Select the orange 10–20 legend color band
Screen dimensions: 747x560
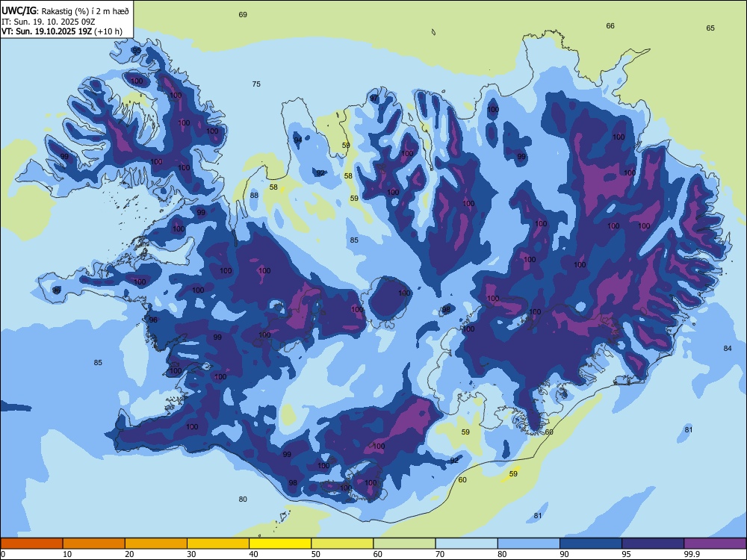click(94, 544)
